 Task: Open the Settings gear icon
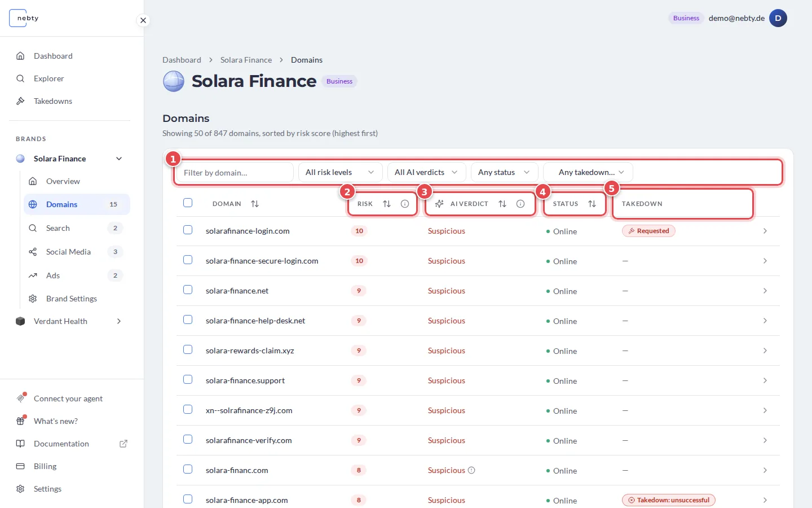[x=20, y=489]
